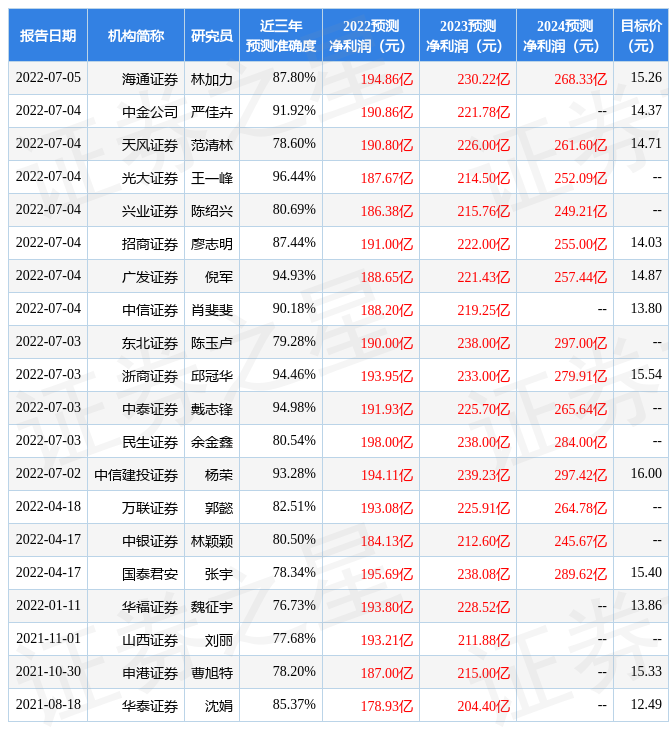
Task: Click the 目标价 column header
Action: (x=641, y=36)
